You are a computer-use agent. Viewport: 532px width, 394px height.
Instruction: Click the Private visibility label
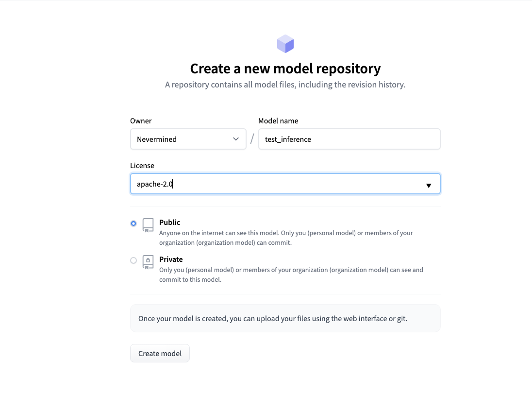[171, 259]
